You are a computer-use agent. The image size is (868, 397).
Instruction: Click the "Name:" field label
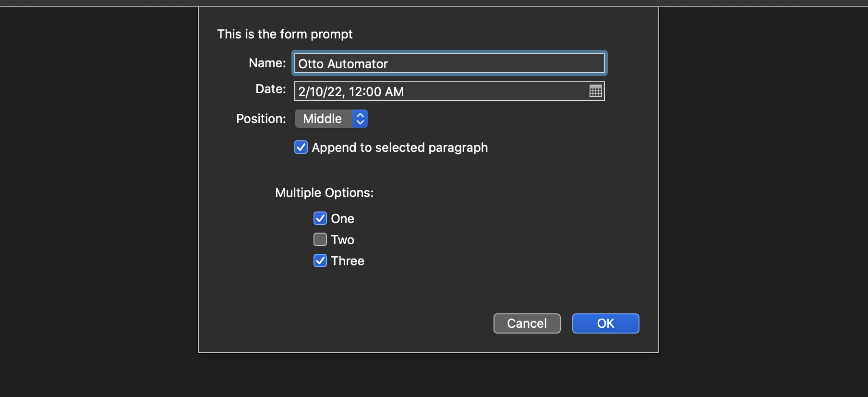point(267,63)
